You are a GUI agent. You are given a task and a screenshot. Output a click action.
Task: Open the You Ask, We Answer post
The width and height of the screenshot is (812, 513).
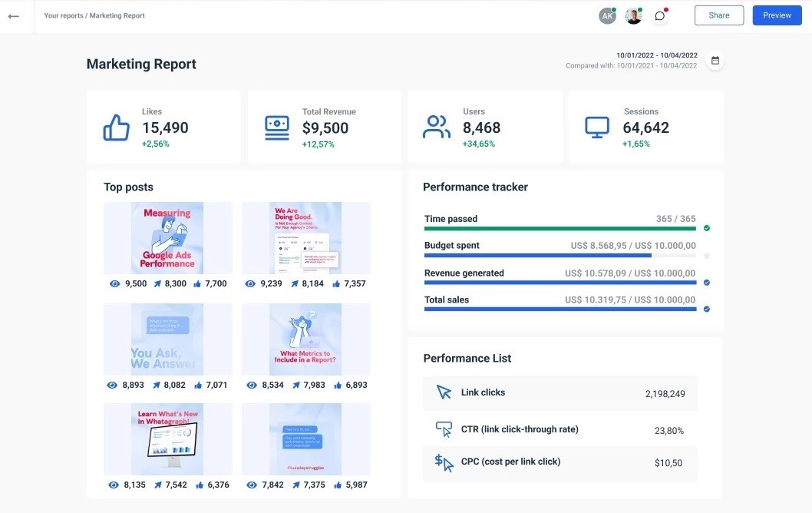[x=168, y=339]
